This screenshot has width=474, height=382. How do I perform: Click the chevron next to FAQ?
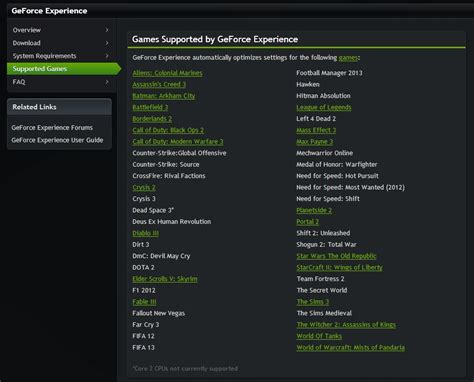[107, 82]
